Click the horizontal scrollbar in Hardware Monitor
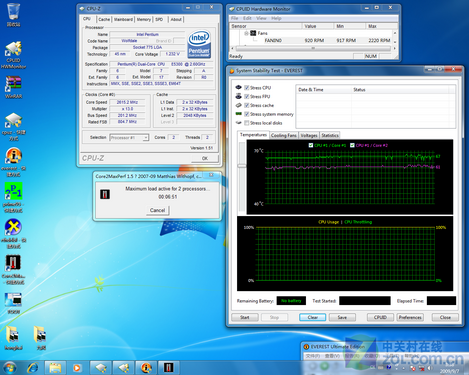The image size is (469, 375). pos(313,48)
